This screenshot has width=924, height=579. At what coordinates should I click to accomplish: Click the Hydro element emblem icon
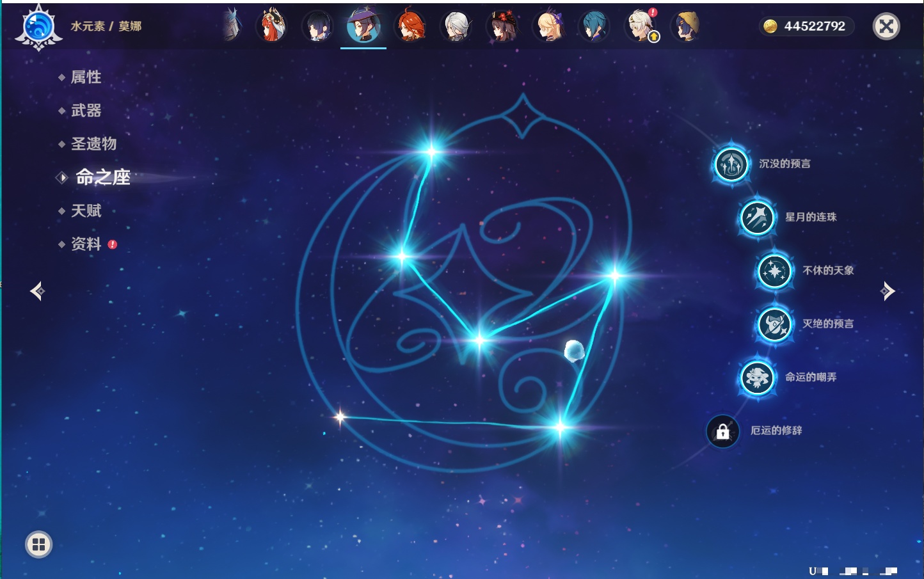(38, 27)
